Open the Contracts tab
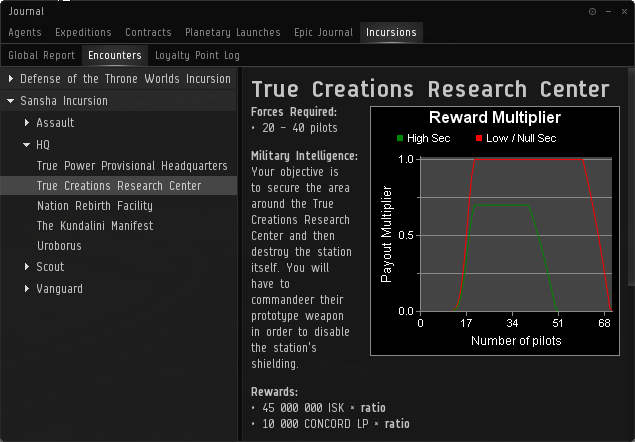Image resolution: width=635 pixels, height=442 pixels. pyautogui.click(x=148, y=32)
